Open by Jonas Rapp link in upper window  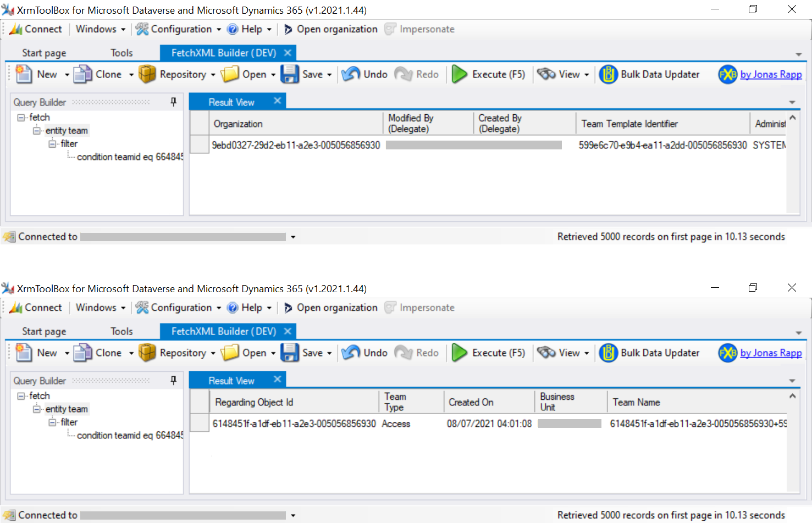771,74
